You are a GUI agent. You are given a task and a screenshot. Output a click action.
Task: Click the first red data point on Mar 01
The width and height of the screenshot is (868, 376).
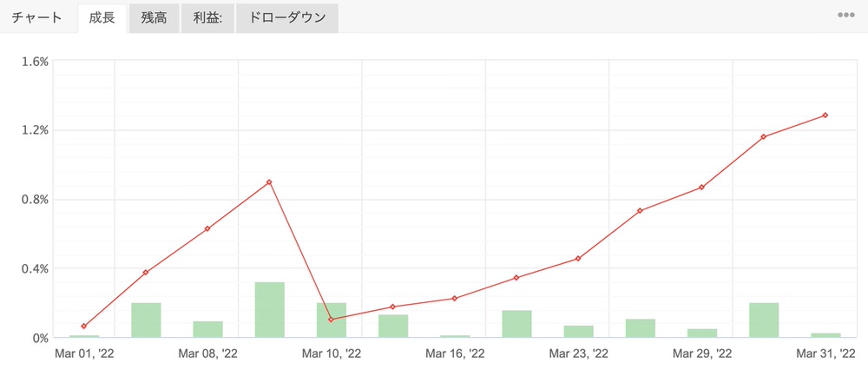[84, 326]
